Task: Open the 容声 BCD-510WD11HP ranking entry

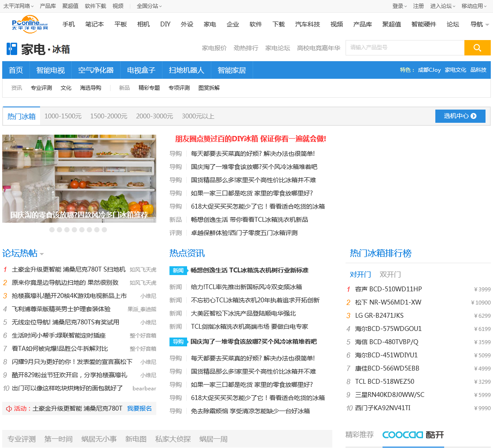Action: tap(388, 289)
